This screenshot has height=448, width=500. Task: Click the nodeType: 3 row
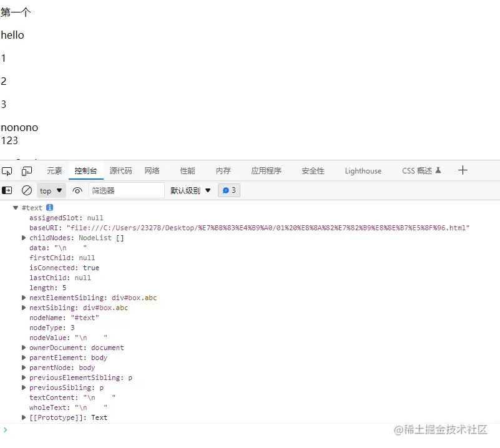click(52, 328)
